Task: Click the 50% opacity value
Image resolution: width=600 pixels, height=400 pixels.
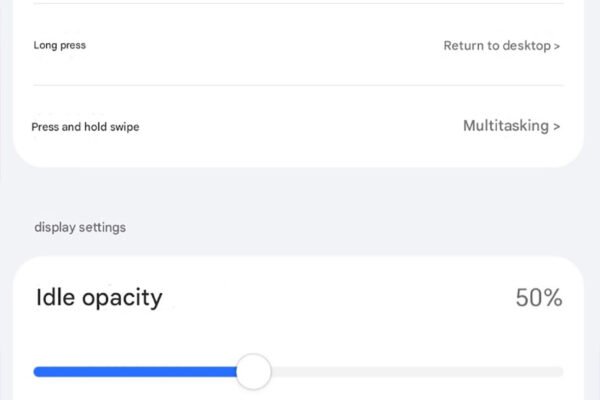Action: click(539, 298)
